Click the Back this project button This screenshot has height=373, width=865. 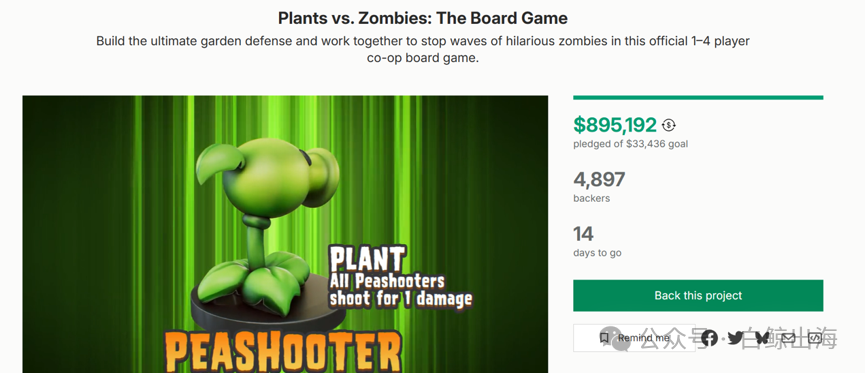698,296
